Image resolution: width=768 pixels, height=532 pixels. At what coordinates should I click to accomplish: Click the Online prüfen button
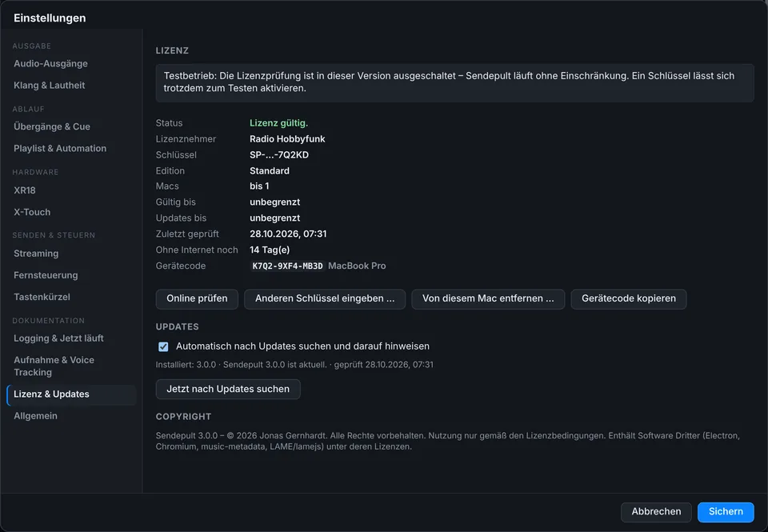pyautogui.click(x=197, y=299)
